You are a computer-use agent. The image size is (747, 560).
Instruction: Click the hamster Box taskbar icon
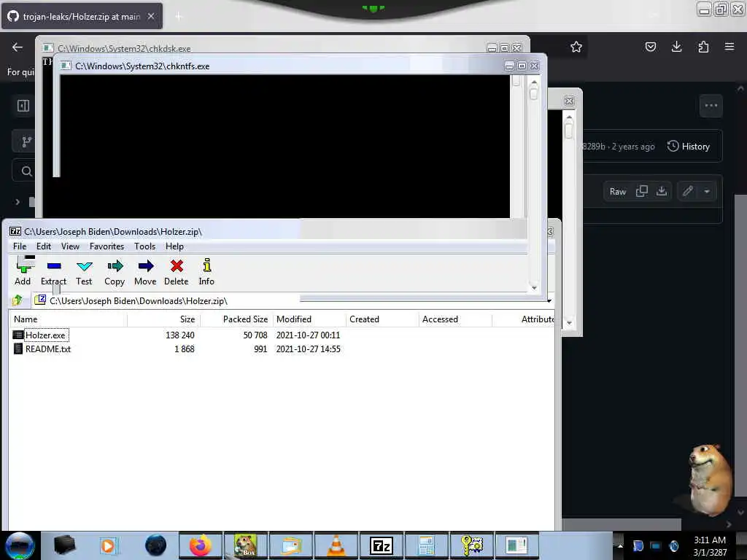245,545
